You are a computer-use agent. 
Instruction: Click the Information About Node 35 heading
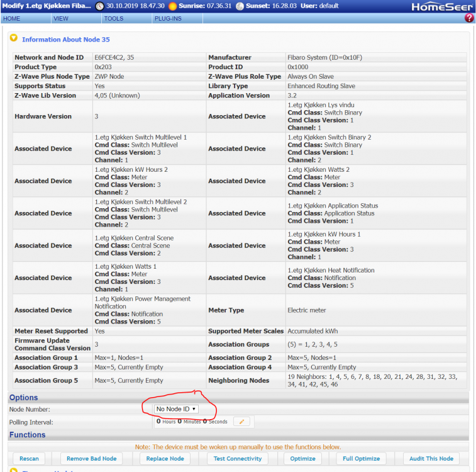(x=65, y=39)
